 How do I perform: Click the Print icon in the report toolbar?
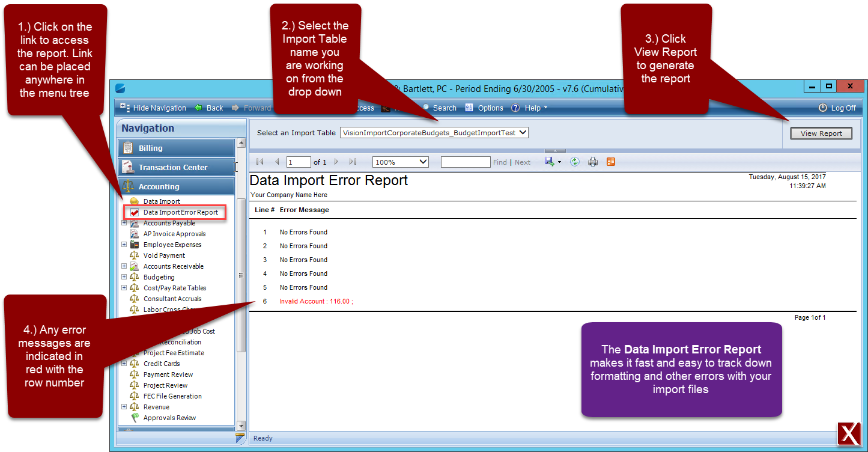tap(592, 161)
